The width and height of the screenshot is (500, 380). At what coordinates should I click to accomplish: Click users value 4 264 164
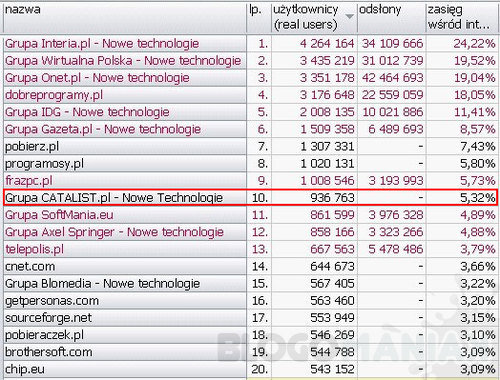(327, 44)
